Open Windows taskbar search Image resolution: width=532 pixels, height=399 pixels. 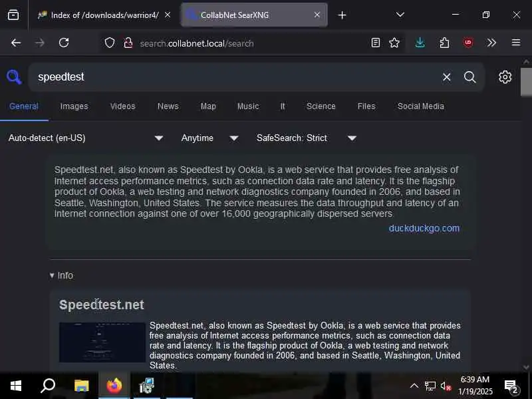tap(48, 386)
